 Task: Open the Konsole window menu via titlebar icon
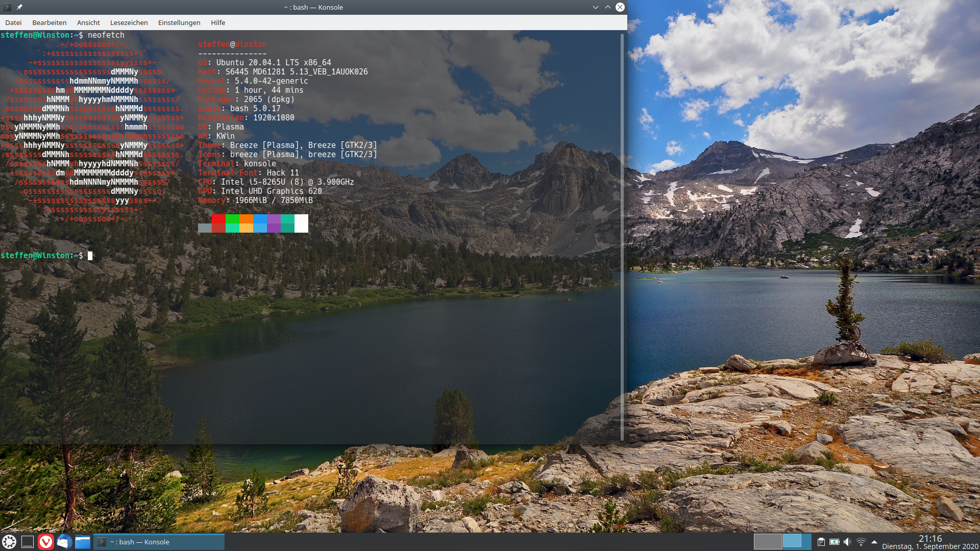point(7,7)
